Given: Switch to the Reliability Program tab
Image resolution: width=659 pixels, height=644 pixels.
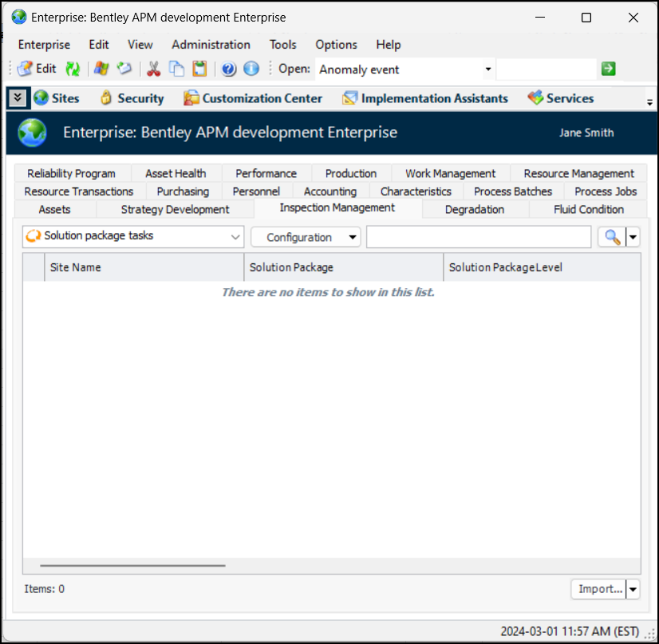Looking at the screenshot, I should click(72, 174).
